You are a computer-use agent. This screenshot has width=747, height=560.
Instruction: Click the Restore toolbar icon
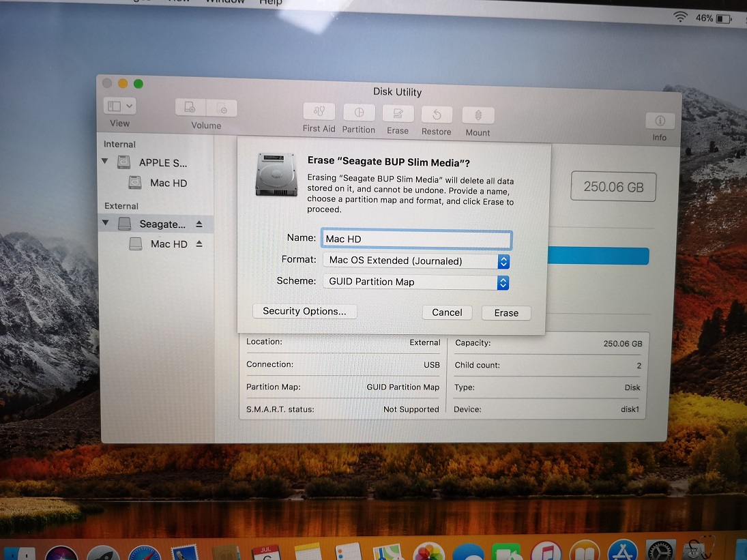(x=437, y=115)
